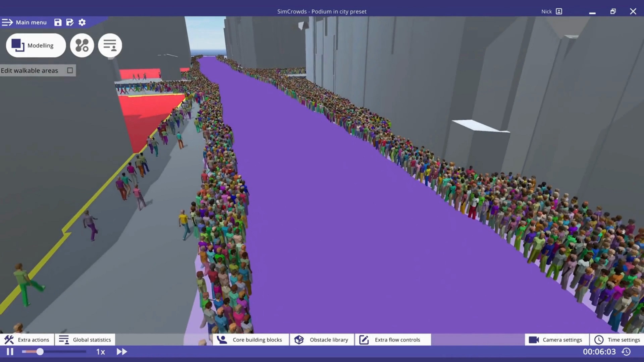Drag the playback timeline scrubber
Image resolution: width=644 pixels, height=362 pixels.
click(39, 351)
